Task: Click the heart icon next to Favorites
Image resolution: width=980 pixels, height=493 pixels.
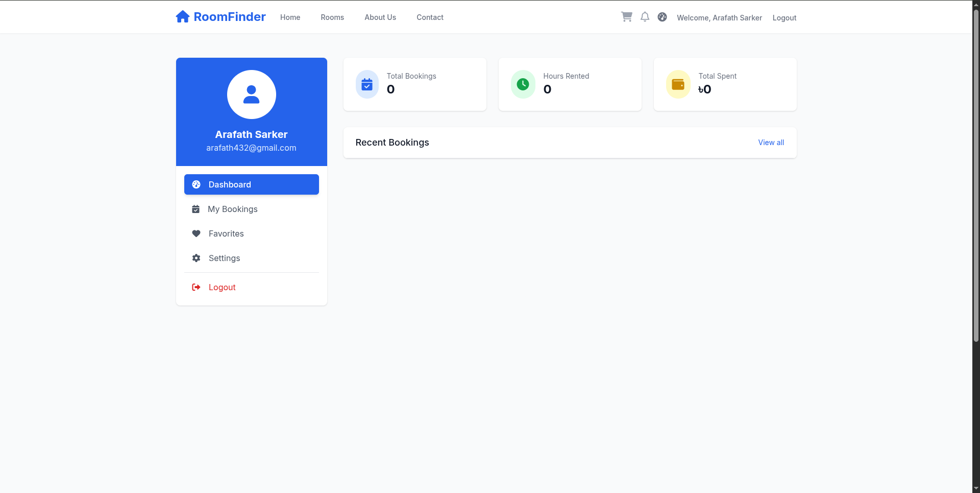Action: 196,233
